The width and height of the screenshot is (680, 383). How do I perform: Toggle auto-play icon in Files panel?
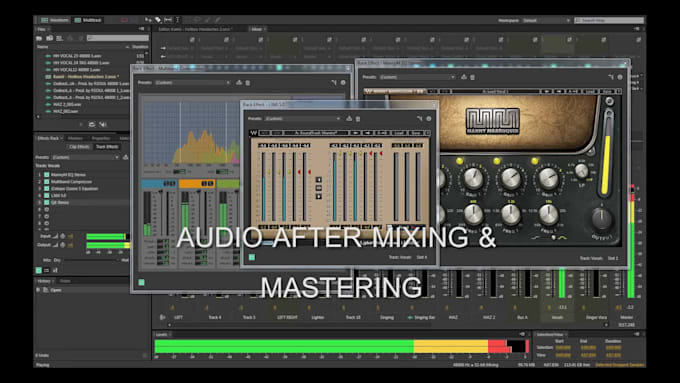point(103,124)
